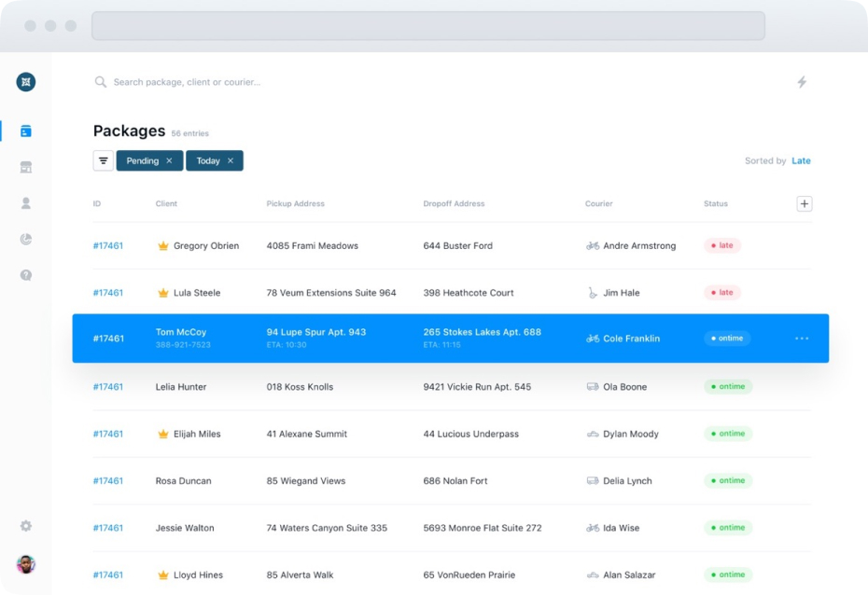The height and width of the screenshot is (595, 868).
Task: Open the analytics pie chart icon
Action: 26,240
